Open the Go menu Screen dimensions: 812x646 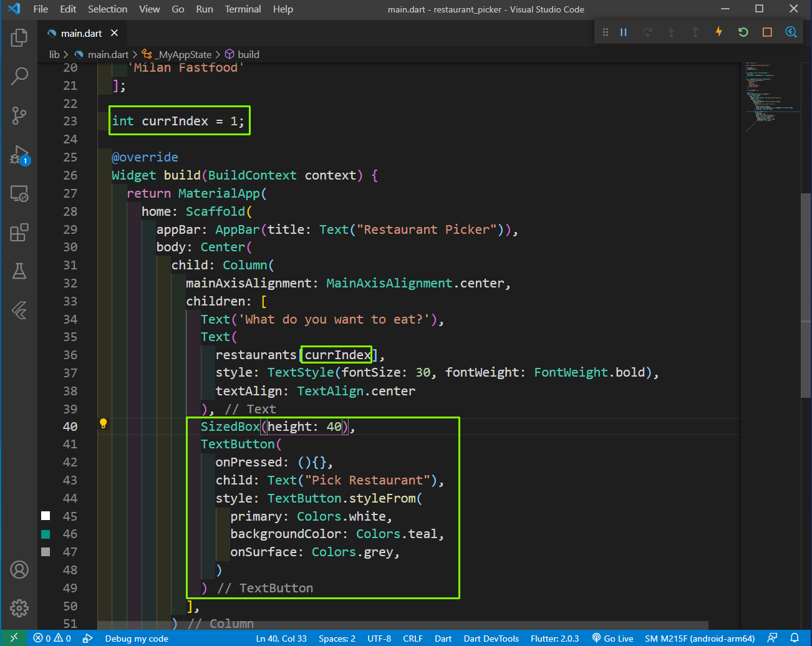pyautogui.click(x=178, y=9)
